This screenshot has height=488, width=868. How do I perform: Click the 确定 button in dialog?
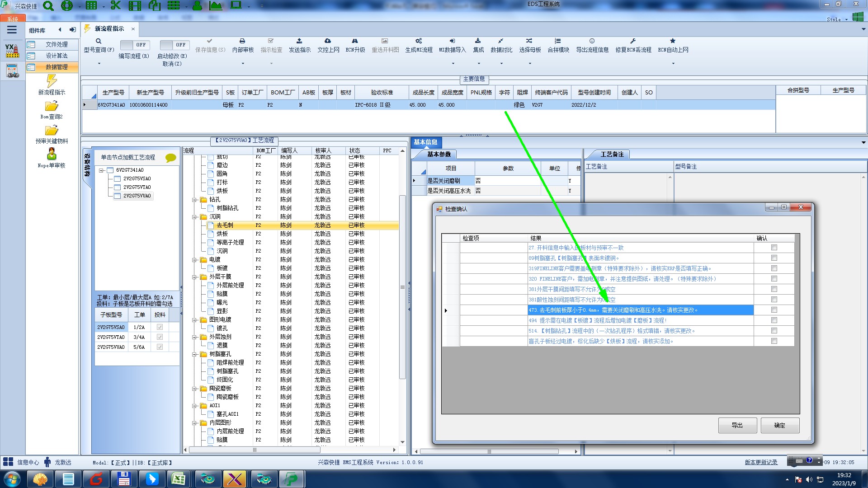click(x=779, y=425)
